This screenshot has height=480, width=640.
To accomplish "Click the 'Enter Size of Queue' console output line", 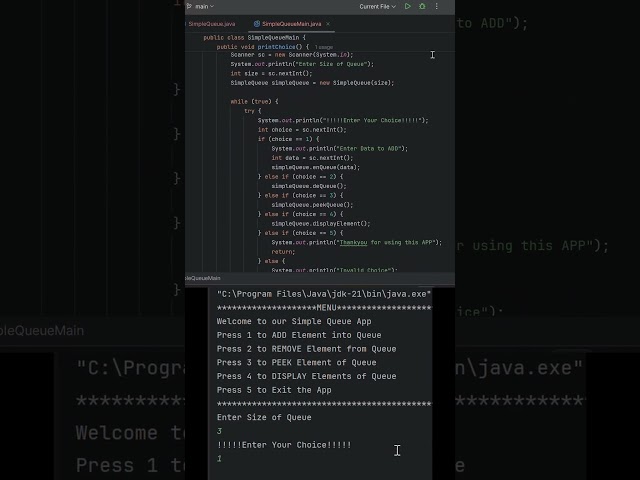I will 264,418.
